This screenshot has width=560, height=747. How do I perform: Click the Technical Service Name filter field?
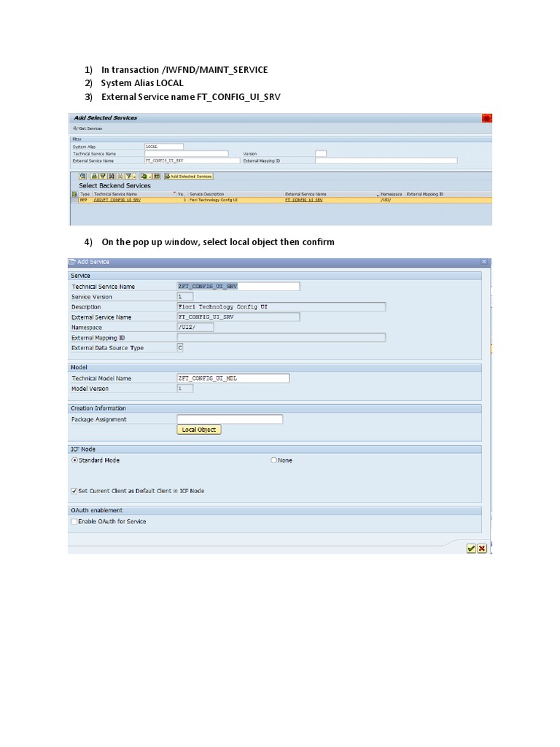[186, 153]
